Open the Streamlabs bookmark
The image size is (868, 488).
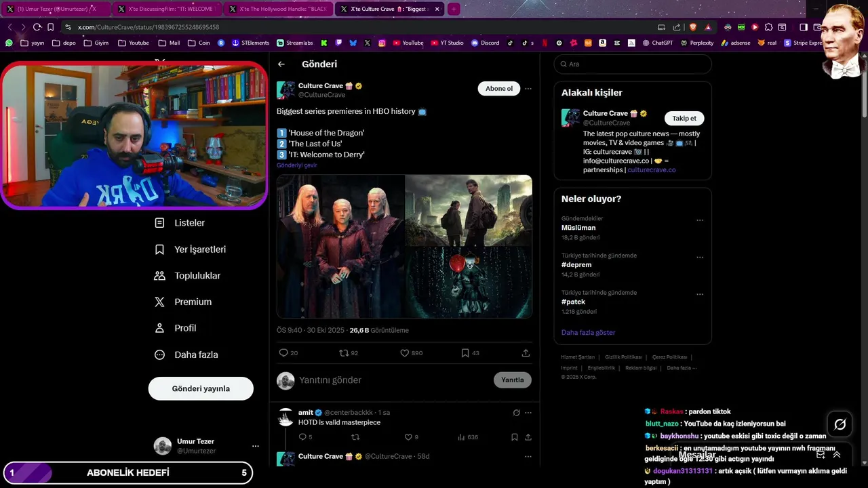coord(294,43)
